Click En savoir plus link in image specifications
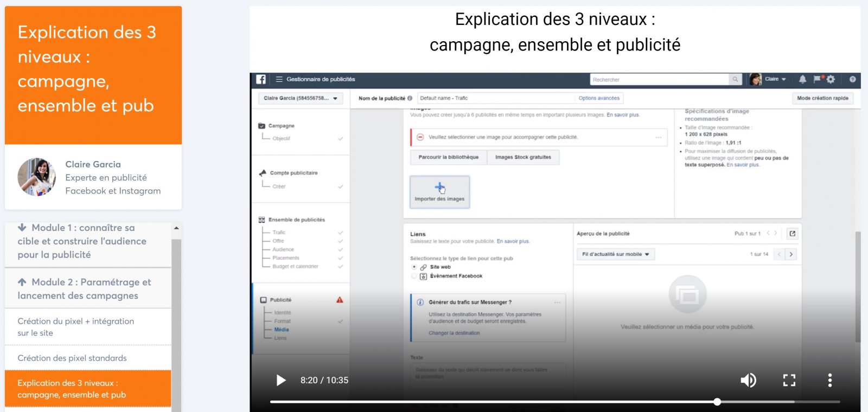The image size is (868, 412). (x=743, y=165)
